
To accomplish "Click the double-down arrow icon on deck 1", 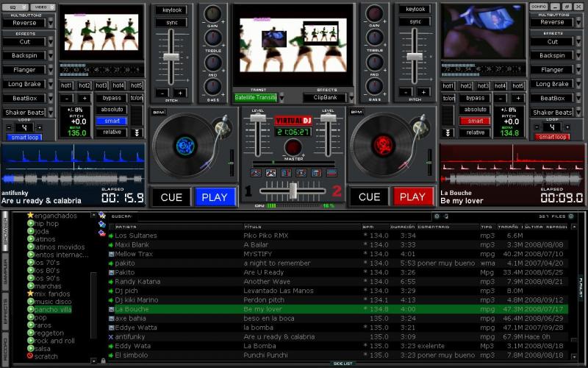I will [x=137, y=132].
